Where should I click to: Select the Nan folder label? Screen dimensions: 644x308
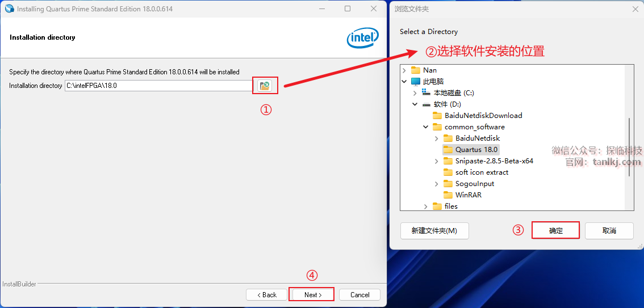429,70
